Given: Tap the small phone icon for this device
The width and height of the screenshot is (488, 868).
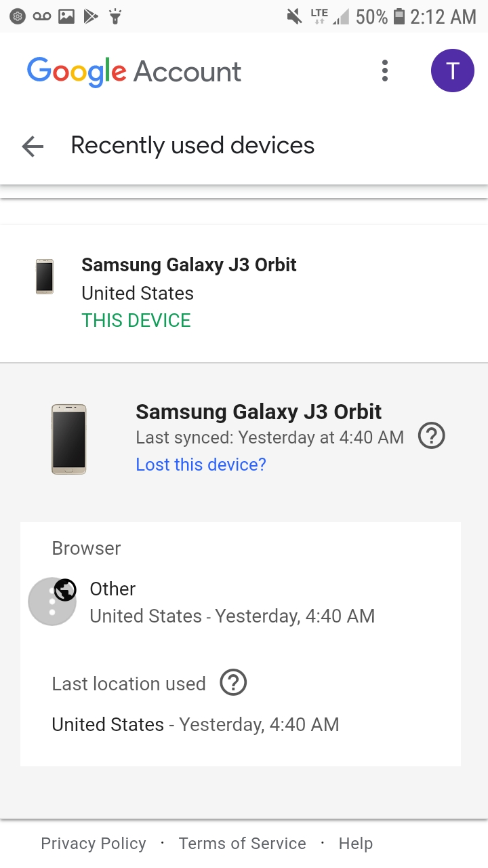Looking at the screenshot, I should pos(45,277).
